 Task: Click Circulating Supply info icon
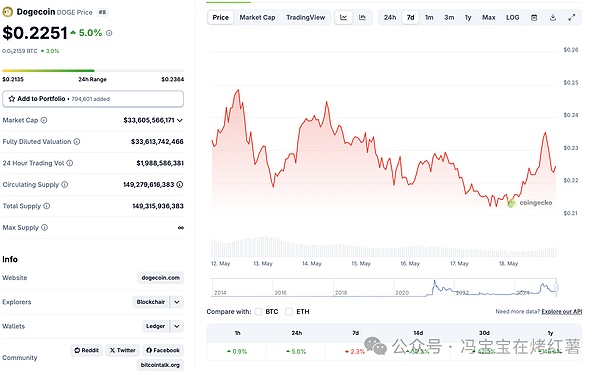(65, 184)
